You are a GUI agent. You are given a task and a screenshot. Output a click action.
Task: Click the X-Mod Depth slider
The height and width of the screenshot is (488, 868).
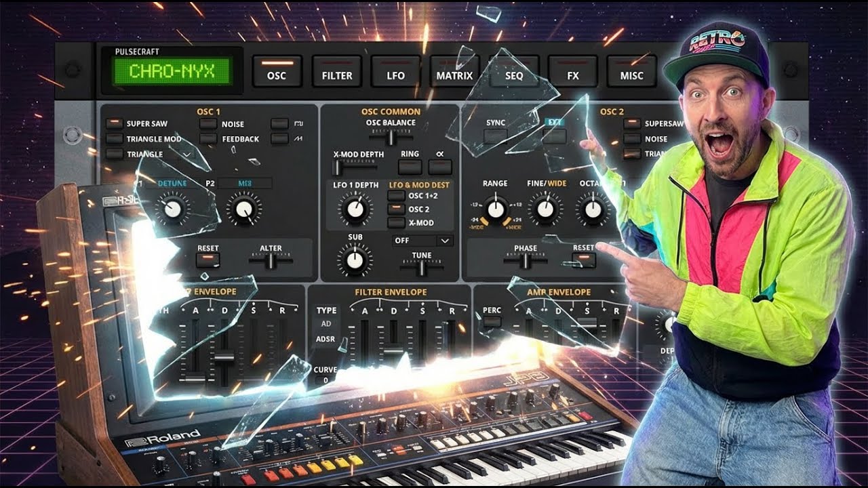tap(355, 167)
